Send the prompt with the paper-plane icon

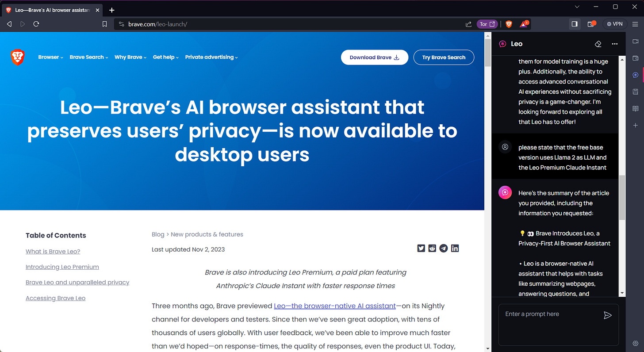click(x=608, y=315)
